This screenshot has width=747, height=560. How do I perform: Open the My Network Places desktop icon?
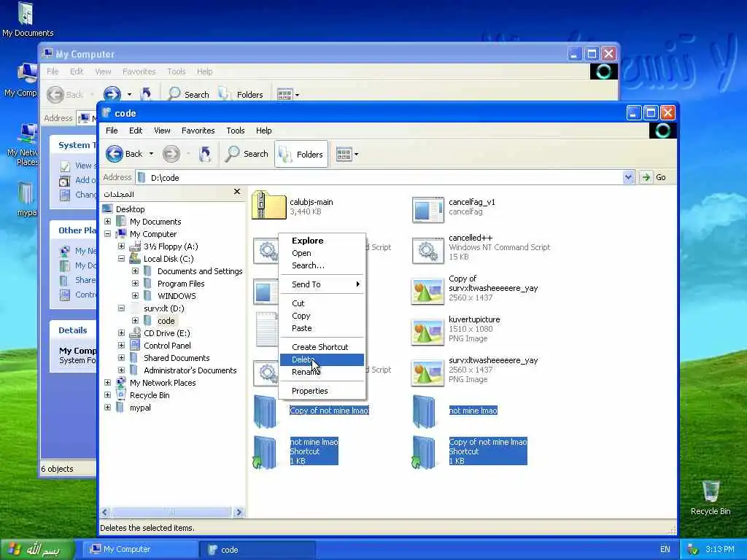27,134
